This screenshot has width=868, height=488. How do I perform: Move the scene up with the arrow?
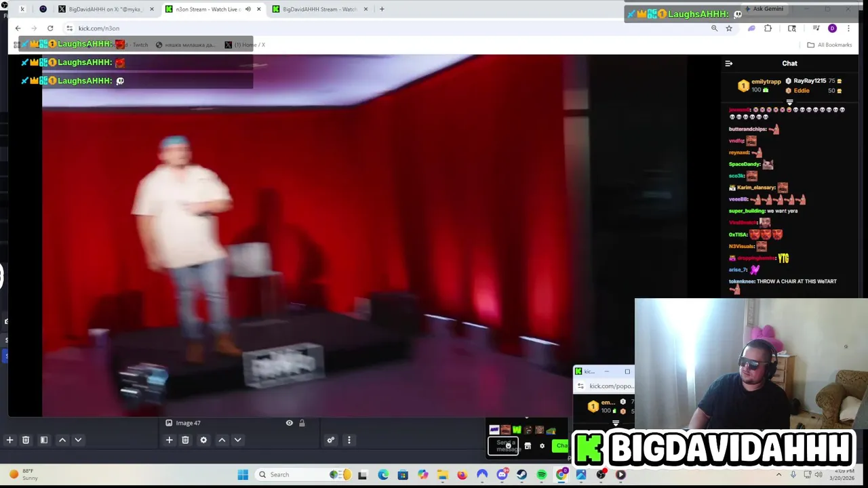[x=62, y=440]
